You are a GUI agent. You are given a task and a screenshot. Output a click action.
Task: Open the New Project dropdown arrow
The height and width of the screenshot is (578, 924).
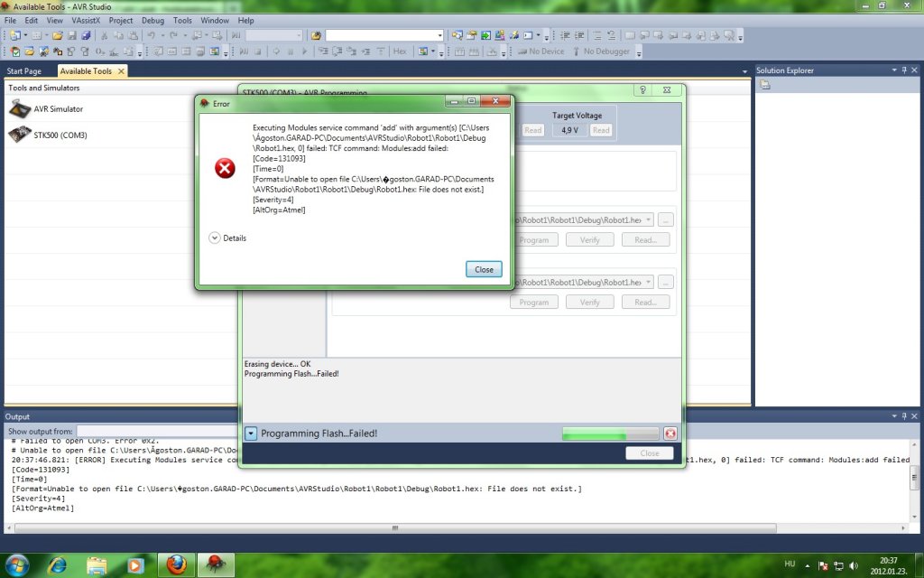(x=25, y=35)
